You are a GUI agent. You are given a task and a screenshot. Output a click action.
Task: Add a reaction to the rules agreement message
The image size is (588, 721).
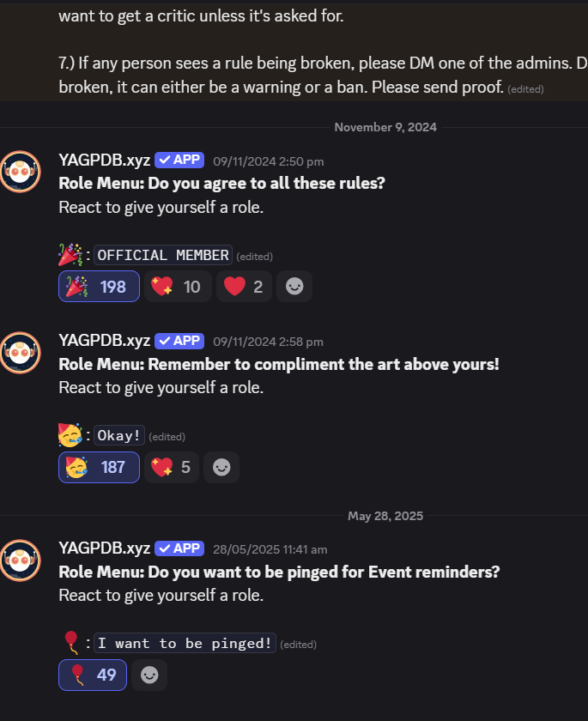click(294, 287)
